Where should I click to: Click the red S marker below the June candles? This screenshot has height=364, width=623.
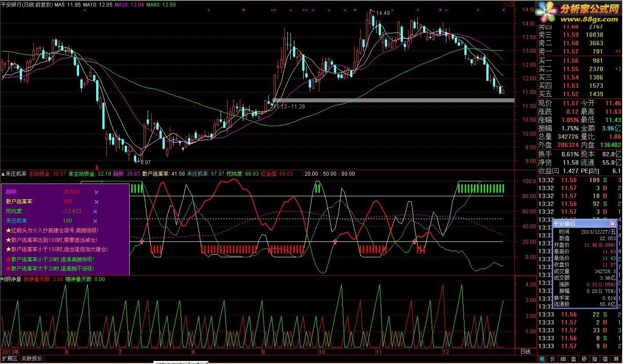pyautogui.click(x=97, y=168)
